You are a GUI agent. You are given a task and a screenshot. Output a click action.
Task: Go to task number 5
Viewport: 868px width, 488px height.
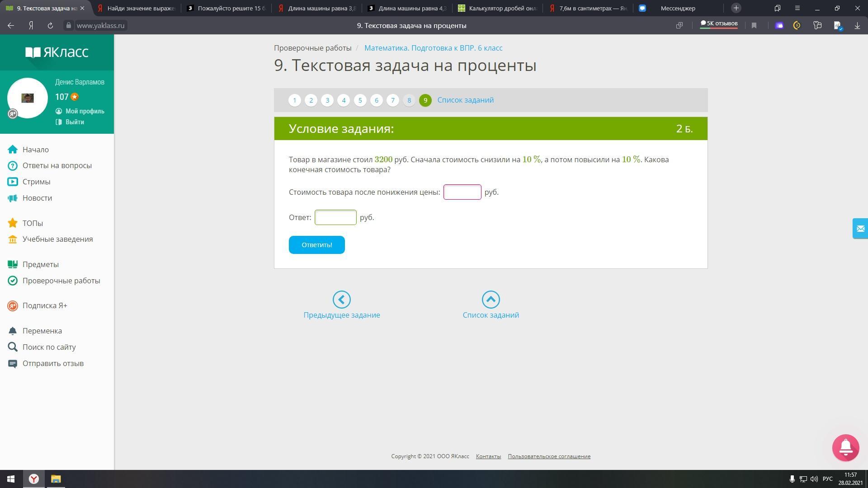point(360,100)
